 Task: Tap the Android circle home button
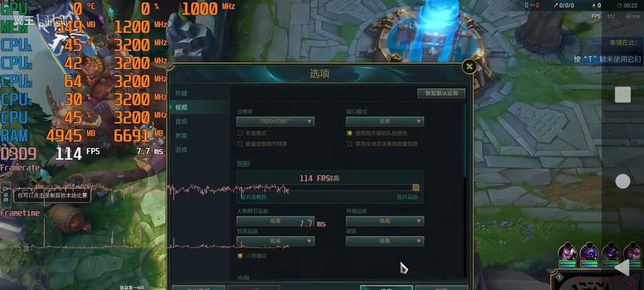[x=623, y=181]
